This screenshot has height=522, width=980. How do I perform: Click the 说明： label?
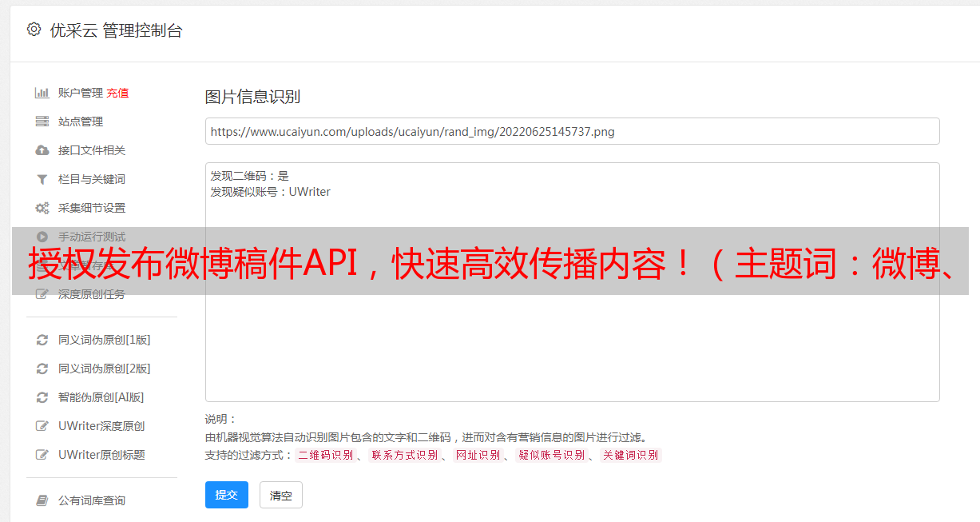pos(221,419)
